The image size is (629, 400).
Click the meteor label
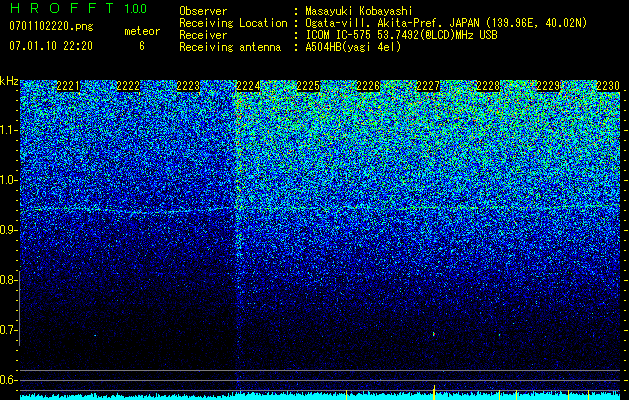[142, 31]
